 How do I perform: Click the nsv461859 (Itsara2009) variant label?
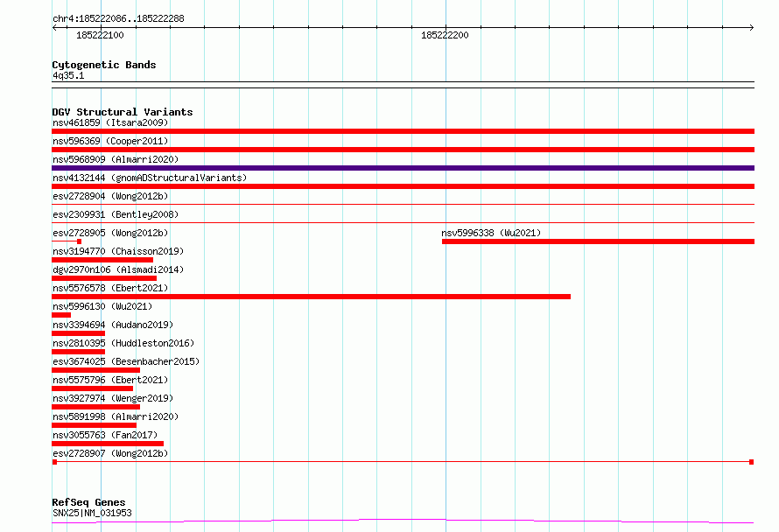click(110, 122)
